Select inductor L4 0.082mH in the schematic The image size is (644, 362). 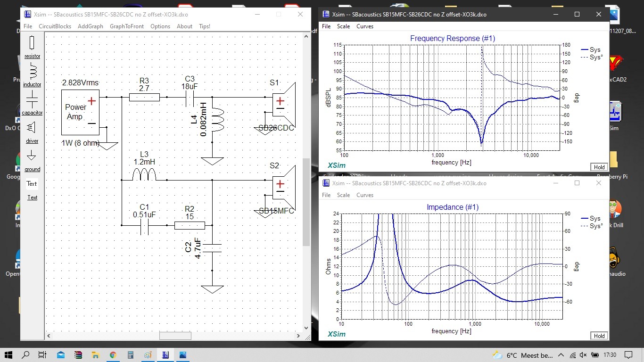pos(218,120)
